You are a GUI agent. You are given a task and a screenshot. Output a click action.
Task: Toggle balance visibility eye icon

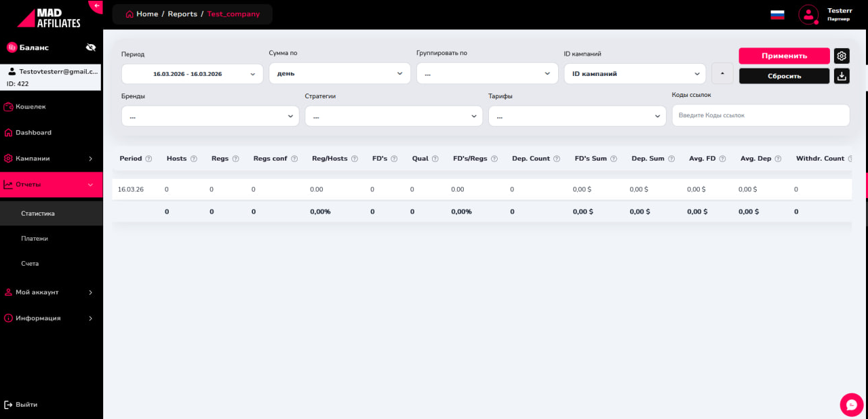[x=91, y=47]
